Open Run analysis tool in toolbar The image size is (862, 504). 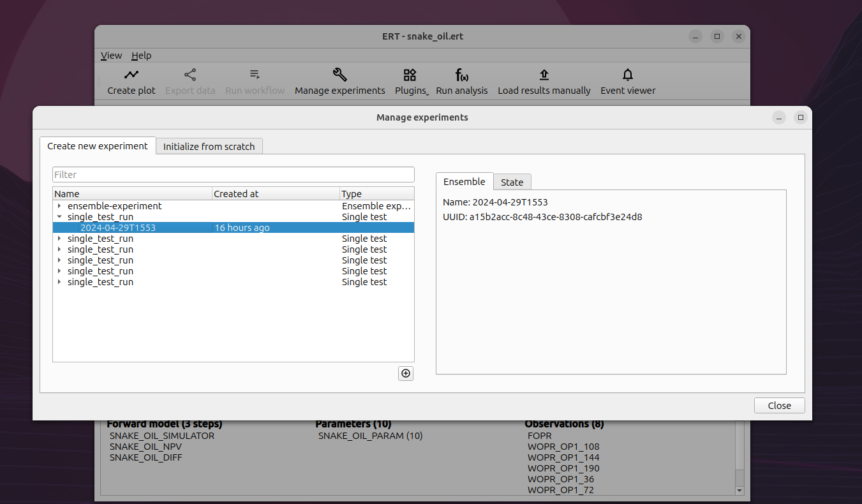[461, 82]
